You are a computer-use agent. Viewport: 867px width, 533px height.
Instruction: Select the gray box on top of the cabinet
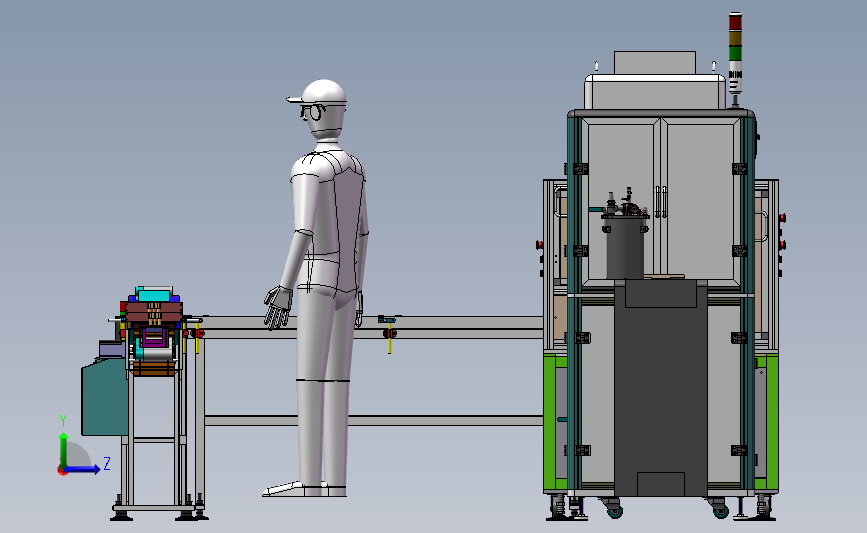point(655,62)
